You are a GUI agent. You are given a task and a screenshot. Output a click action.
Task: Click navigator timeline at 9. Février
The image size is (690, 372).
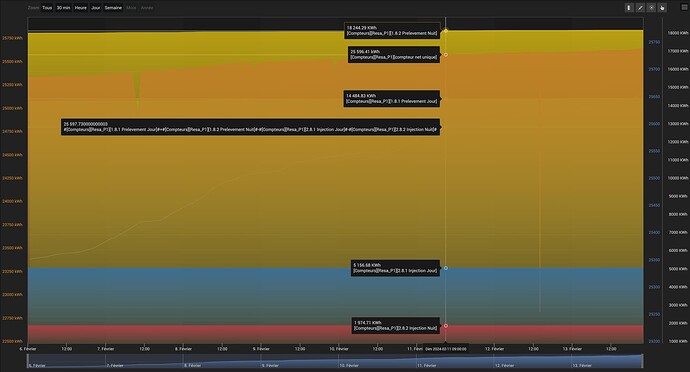click(270, 365)
